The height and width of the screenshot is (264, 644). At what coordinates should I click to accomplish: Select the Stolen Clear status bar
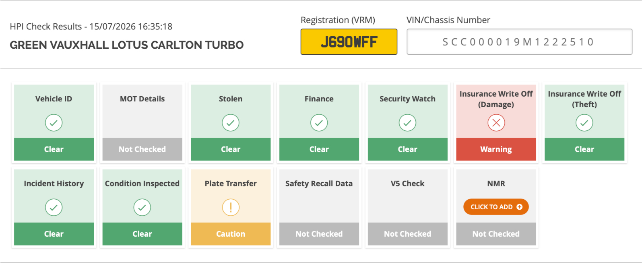(x=231, y=149)
